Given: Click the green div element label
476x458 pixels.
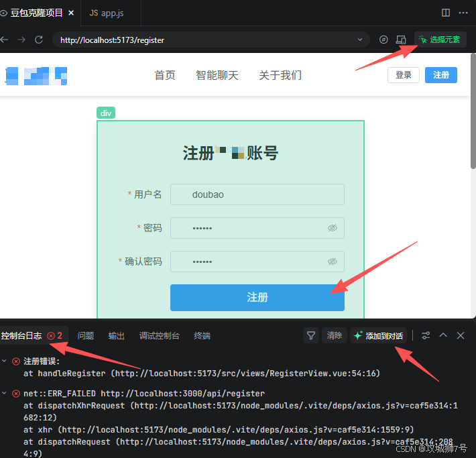Looking at the screenshot, I should [106, 113].
